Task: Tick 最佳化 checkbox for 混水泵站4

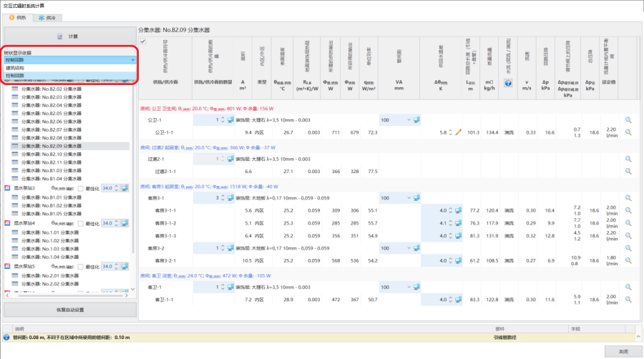Action: [80, 223]
